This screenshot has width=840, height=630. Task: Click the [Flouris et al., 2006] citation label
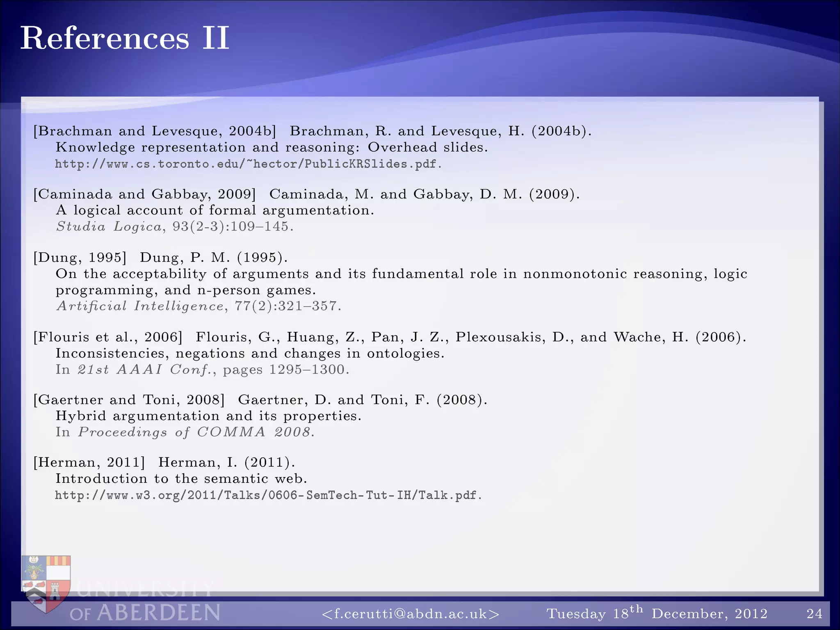[108, 337]
